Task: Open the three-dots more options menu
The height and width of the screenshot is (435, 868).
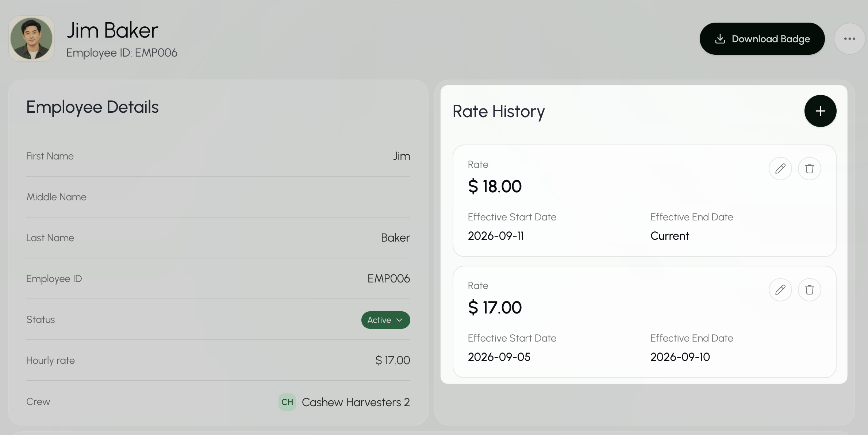Action: [849, 39]
